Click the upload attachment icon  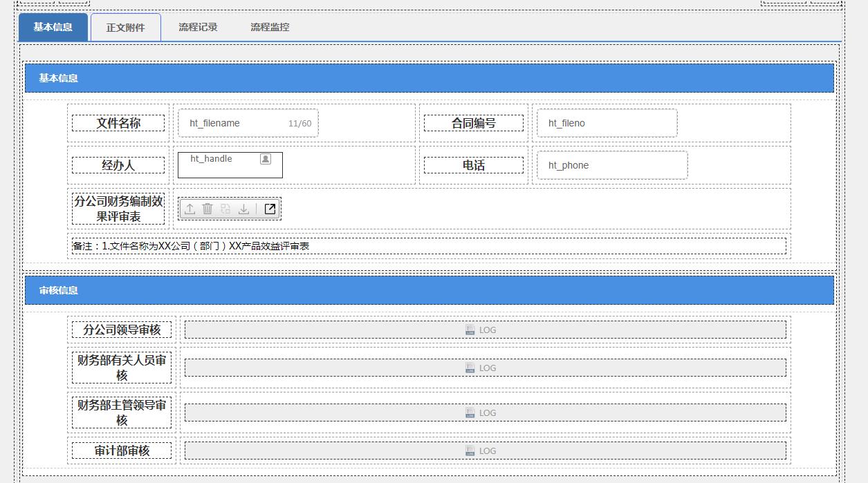(190, 209)
